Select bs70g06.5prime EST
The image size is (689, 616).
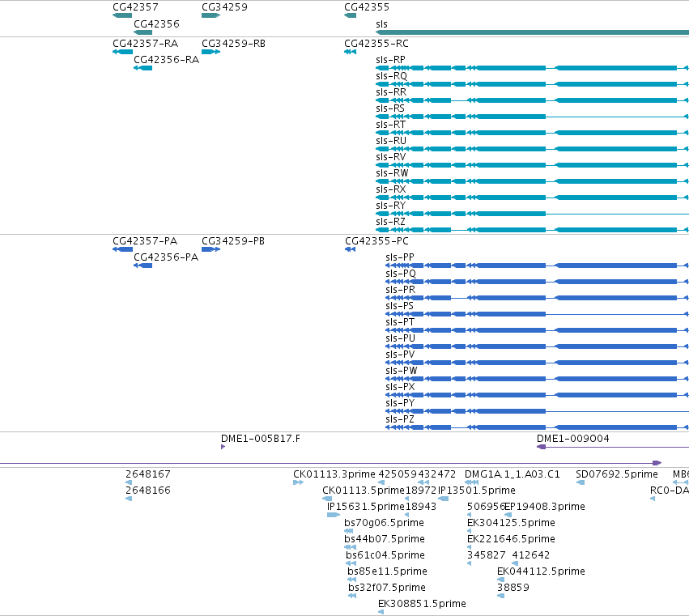tap(384, 523)
